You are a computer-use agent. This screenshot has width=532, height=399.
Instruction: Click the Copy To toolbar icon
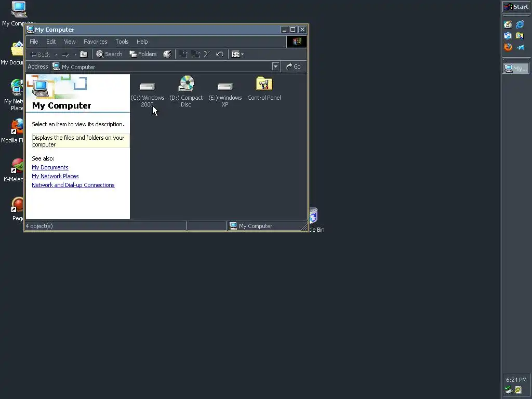point(195,54)
